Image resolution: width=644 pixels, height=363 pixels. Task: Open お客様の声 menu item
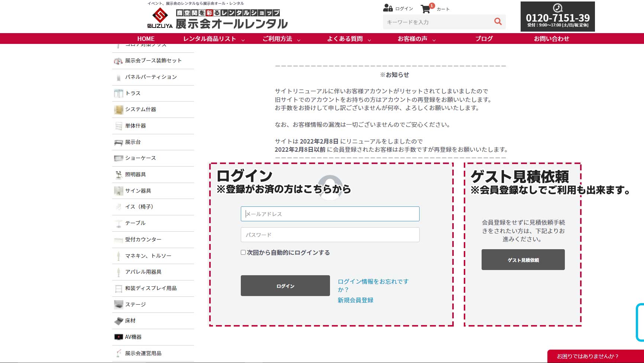point(412,39)
